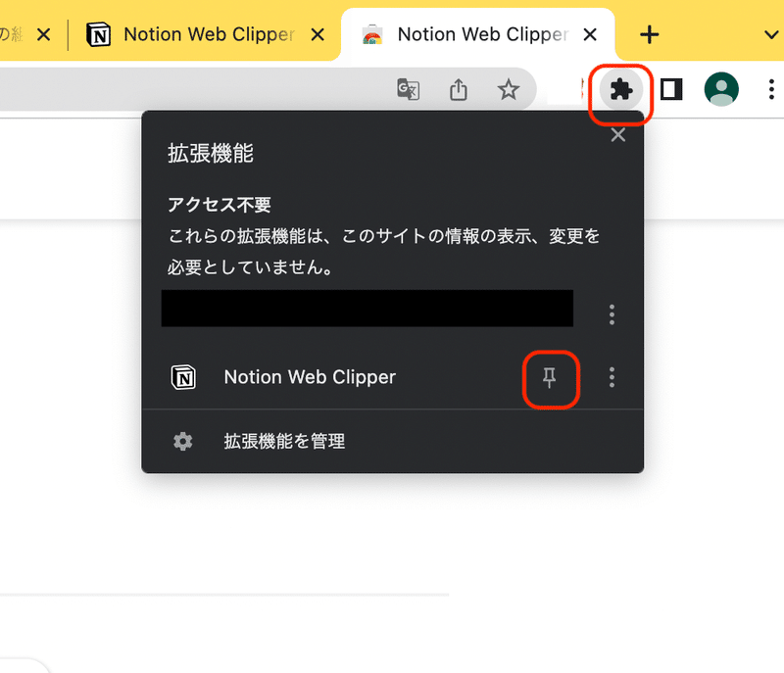Open more options for Notion Web Clipper
Viewport: 784px width, 673px height.
[612, 377]
